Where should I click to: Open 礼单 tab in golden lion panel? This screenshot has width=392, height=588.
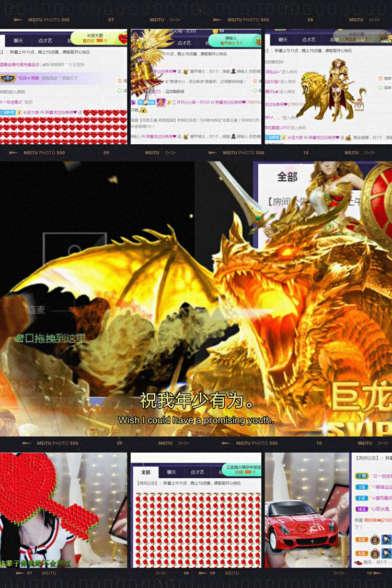334,40
